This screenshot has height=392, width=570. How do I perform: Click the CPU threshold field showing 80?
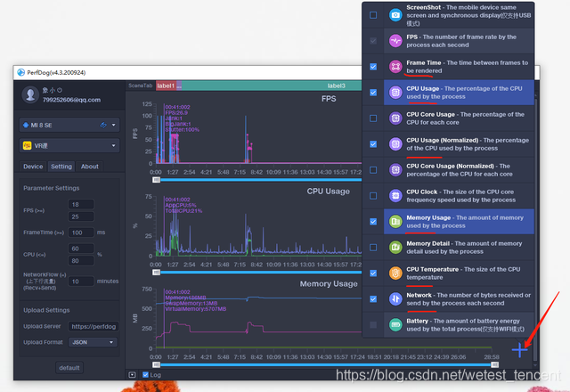point(81,261)
